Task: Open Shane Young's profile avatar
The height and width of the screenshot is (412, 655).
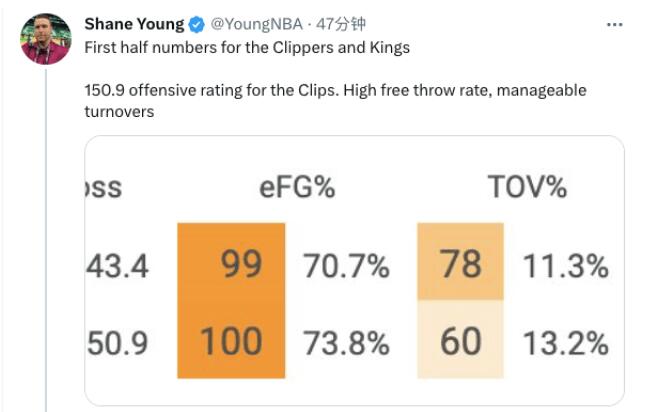Action: pos(45,39)
